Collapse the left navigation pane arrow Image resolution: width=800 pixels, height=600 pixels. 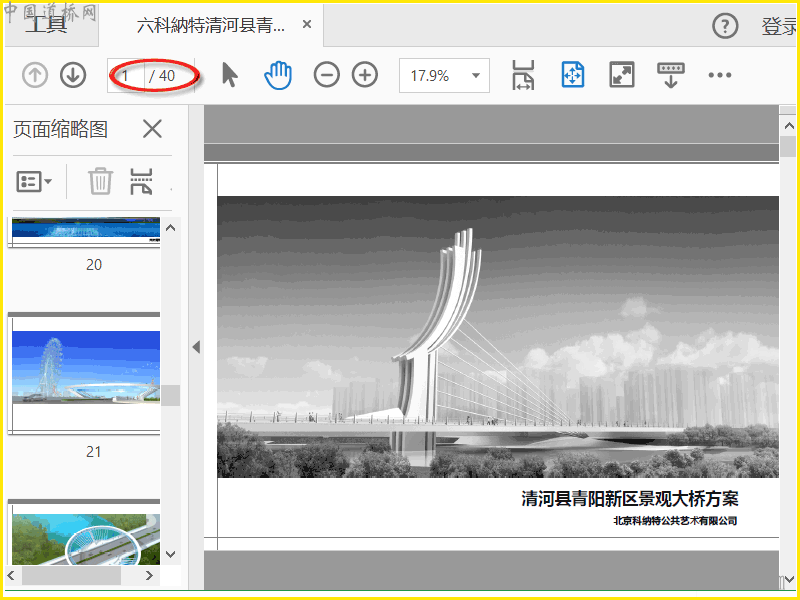(196, 347)
